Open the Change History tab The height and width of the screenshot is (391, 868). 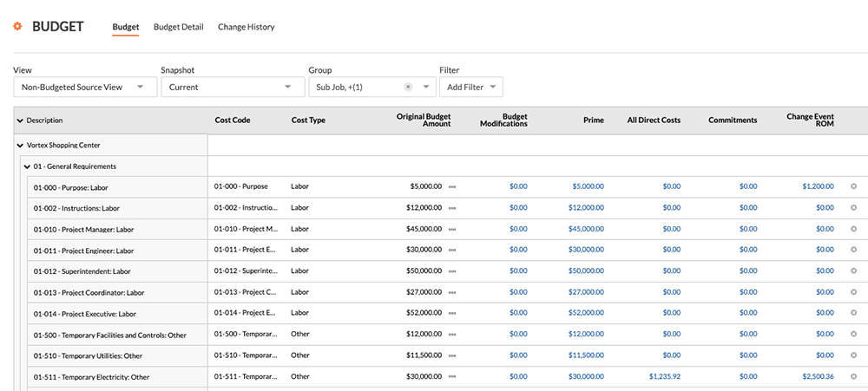click(247, 27)
